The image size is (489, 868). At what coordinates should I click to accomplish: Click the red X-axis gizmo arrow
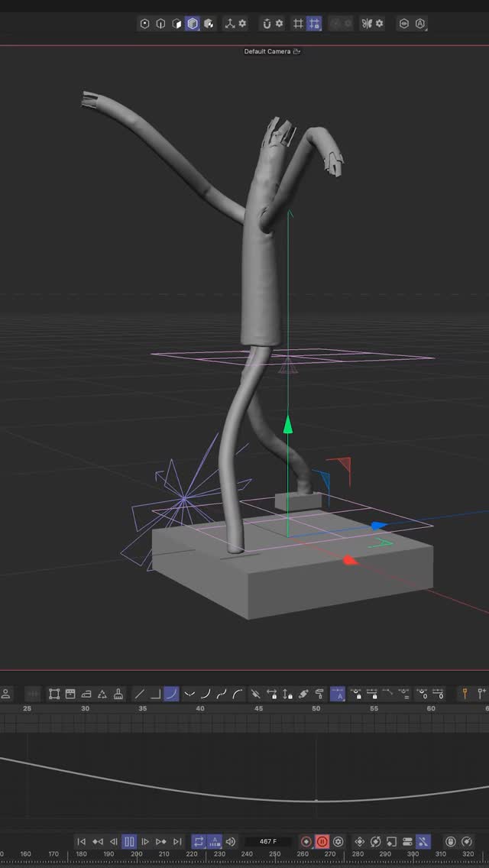[350, 560]
